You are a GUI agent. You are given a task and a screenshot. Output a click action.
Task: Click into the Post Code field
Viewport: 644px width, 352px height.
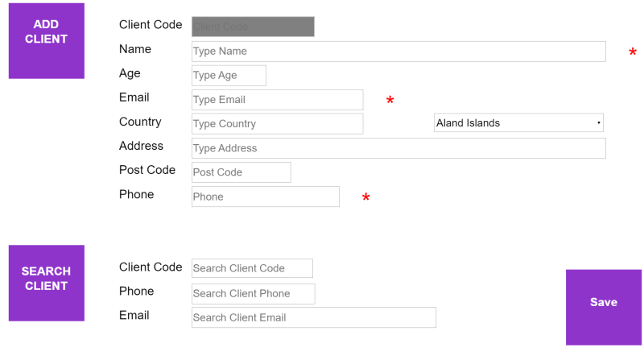241,172
